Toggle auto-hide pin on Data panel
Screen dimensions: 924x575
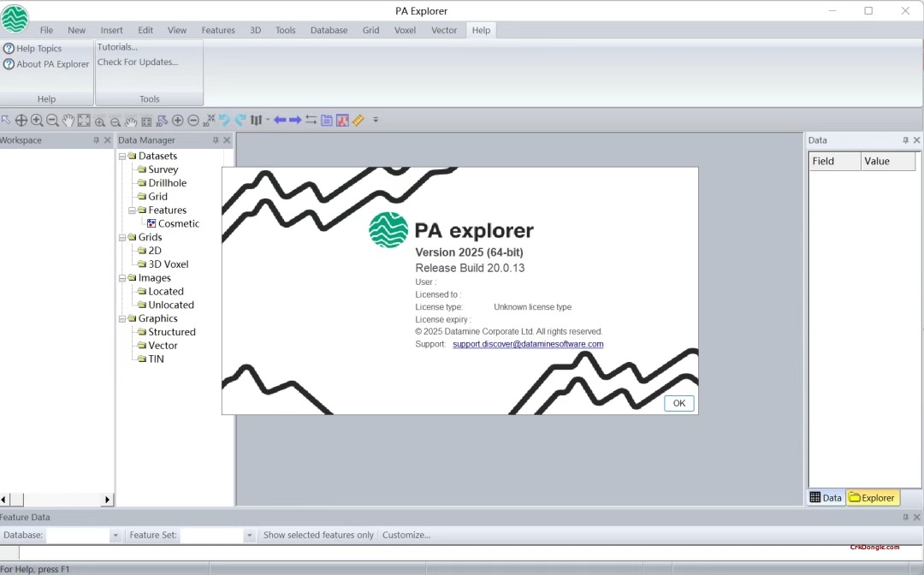pyautogui.click(x=905, y=139)
